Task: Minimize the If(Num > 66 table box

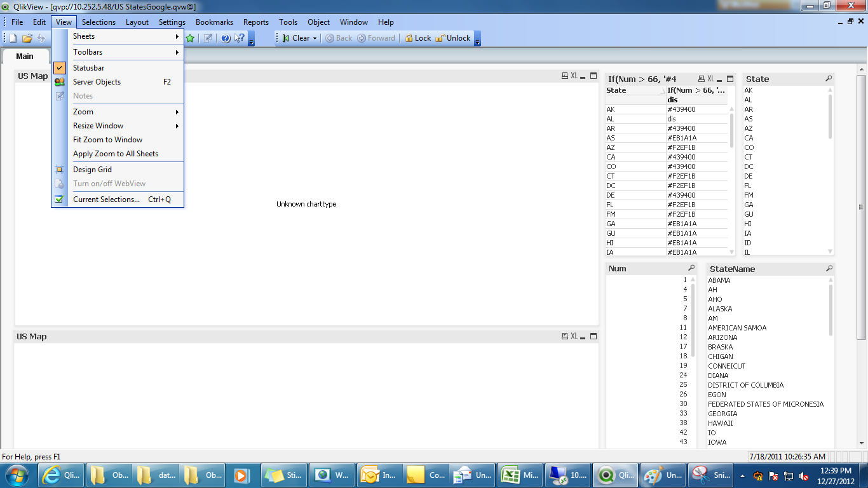Action: pyautogui.click(x=720, y=79)
